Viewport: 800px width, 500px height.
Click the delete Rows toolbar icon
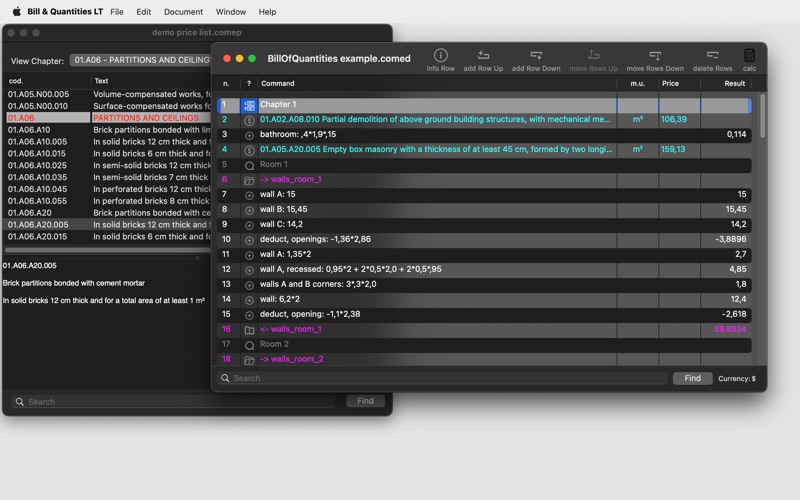coord(712,55)
